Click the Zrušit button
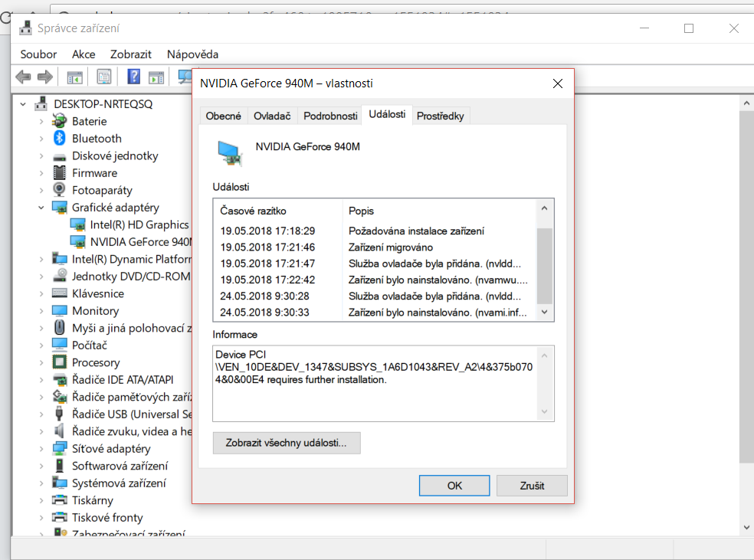The height and width of the screenshot is (560, 754). pos(532,486)
